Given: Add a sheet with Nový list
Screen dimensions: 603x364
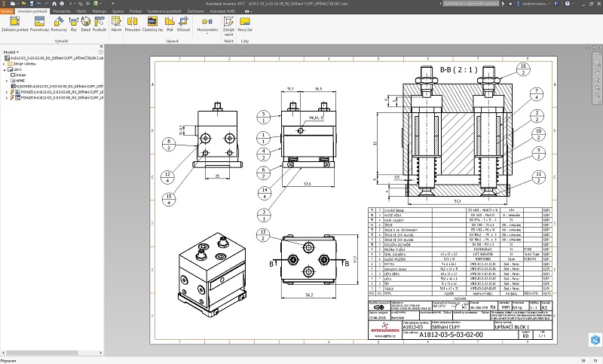Looking at the screenshot, I should (x=245, y=24).
